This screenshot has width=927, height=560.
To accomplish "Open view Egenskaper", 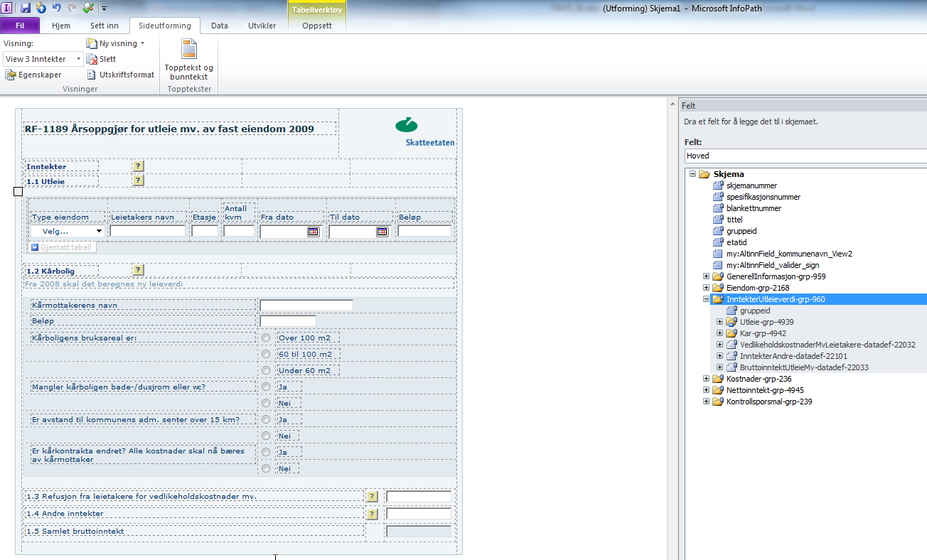I will click(x=33, y=75).
